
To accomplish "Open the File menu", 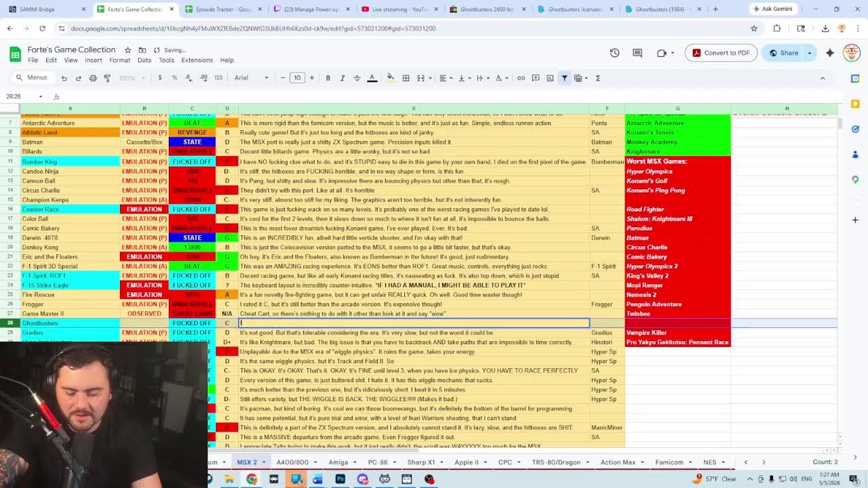I will (33, 60).
